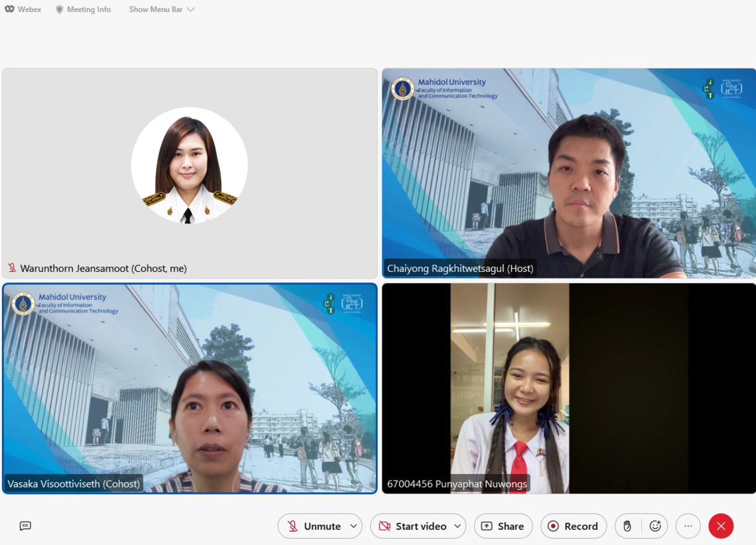Open the more options ellipsis button
The height and width of the screenshot is (545, 756).
(x=688, y=526)
